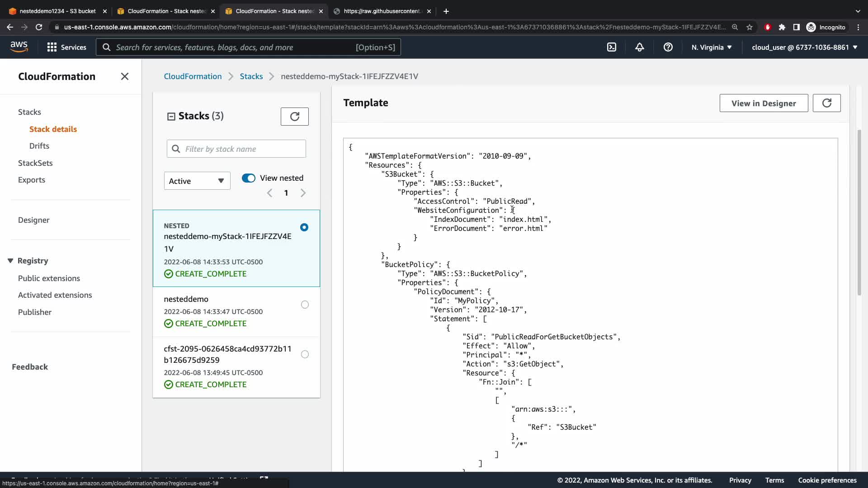Image resolution: width=868 pixels, height=488 pixels.
Task: Refresh the Template panel
Action: 826,103
